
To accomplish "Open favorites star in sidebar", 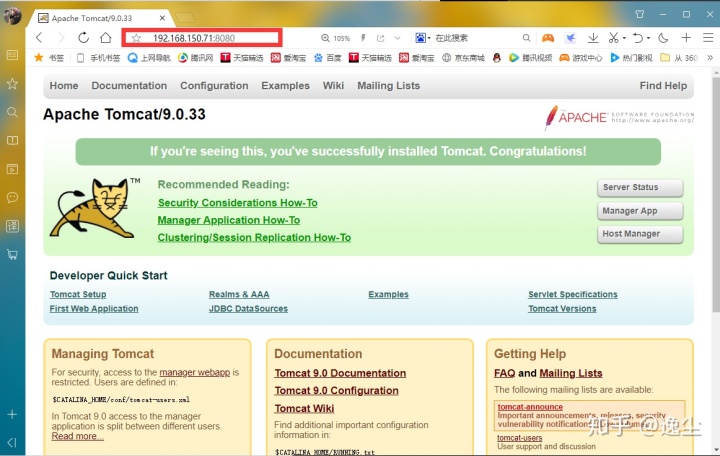I will (12, 84).
